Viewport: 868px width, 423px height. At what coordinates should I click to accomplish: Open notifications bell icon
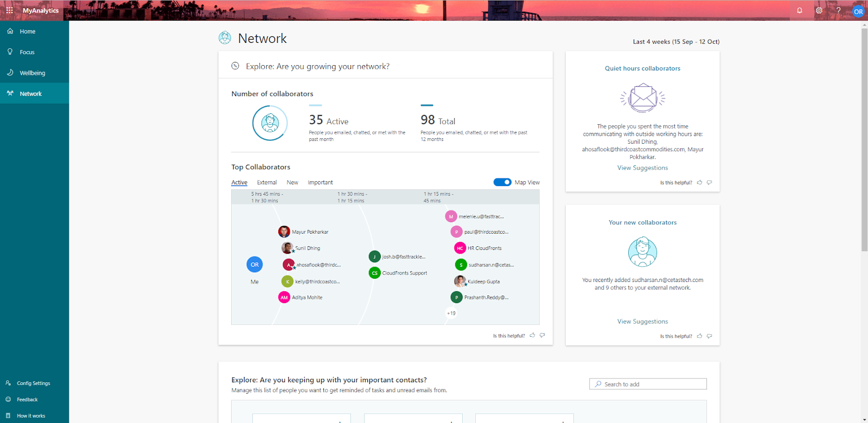(800, 10)
